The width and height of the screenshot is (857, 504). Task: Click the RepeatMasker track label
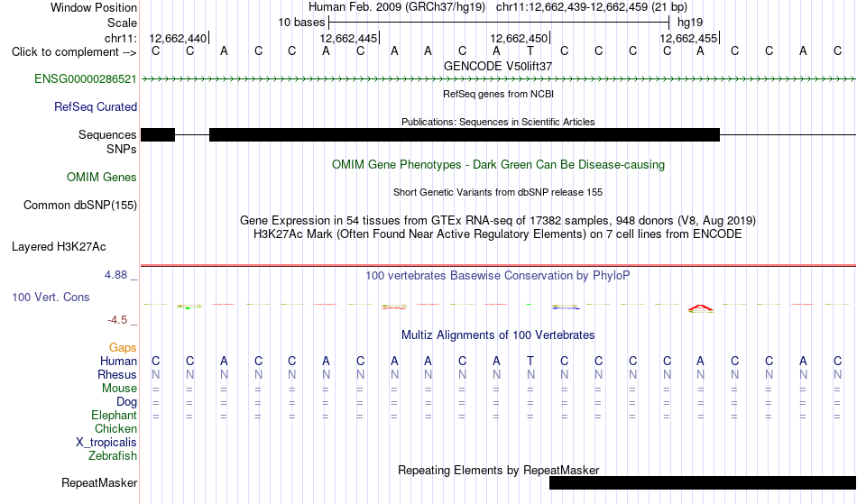tap(99, 482)
